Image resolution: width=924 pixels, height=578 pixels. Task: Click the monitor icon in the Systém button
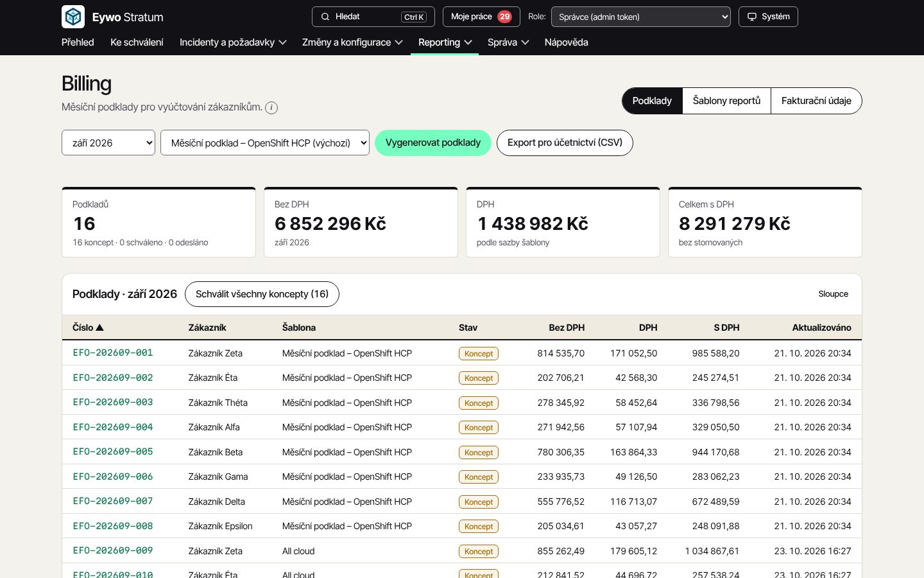pos(752,17)
